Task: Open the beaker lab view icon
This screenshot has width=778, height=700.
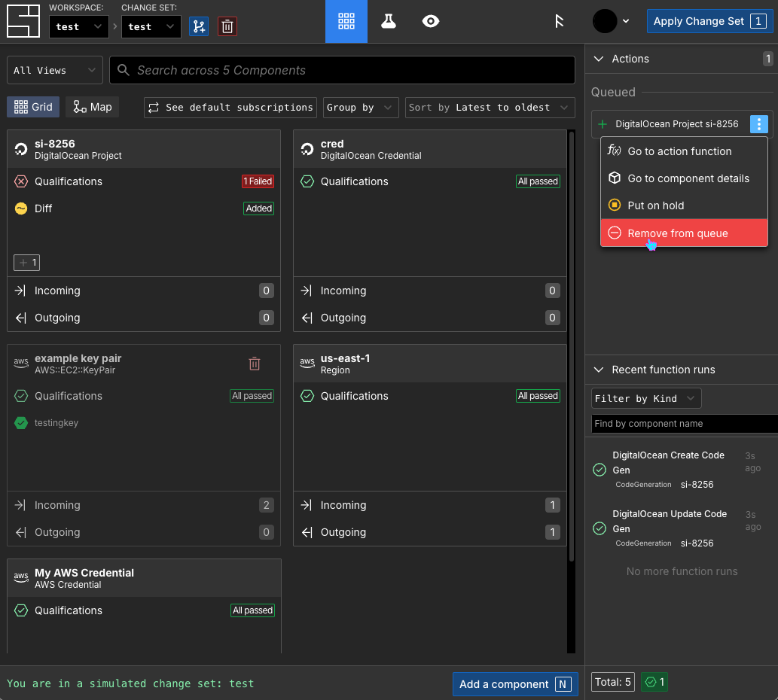Action: [389, 22]
